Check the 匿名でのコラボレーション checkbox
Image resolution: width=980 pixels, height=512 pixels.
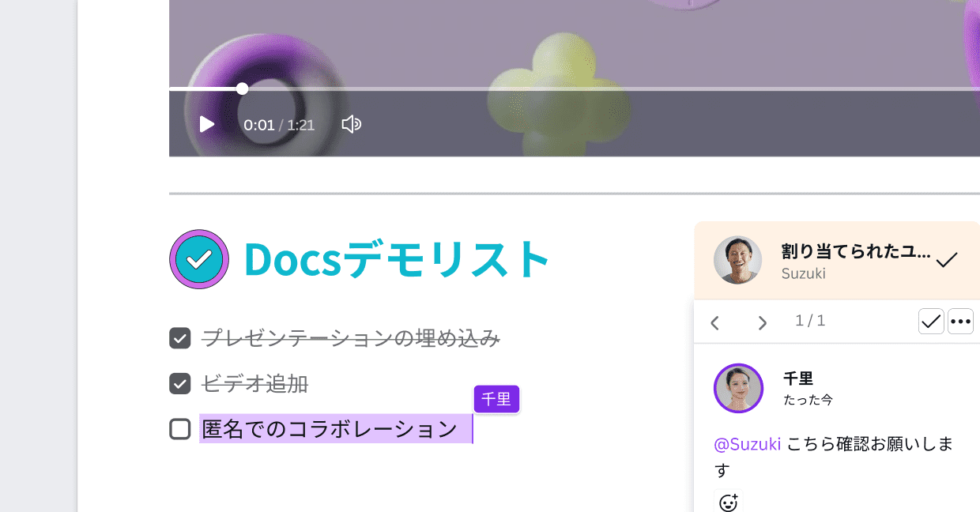click(180, 429)
